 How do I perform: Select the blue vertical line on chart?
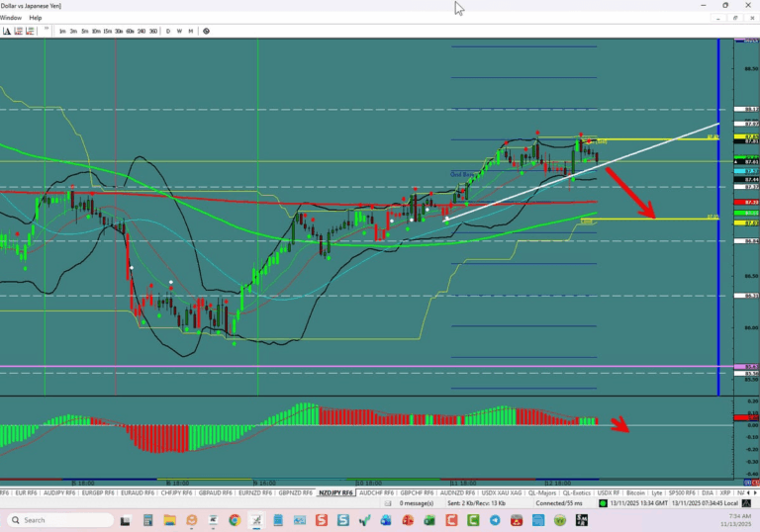click(718, 218)
